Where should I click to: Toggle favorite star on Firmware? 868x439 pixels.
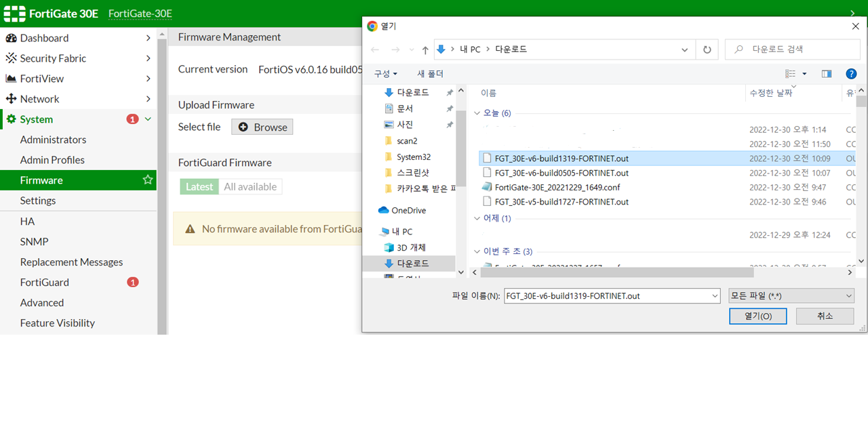click(148, 180)
